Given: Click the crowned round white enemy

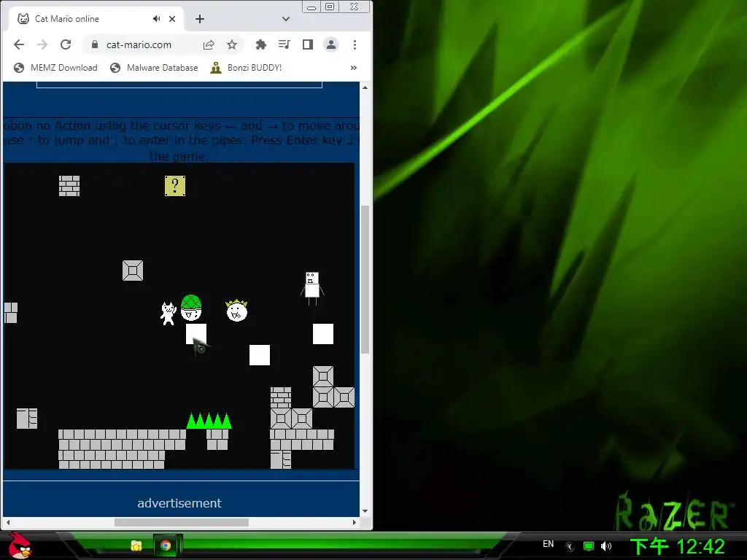Looking at the screenshot, I should point(237,311).
